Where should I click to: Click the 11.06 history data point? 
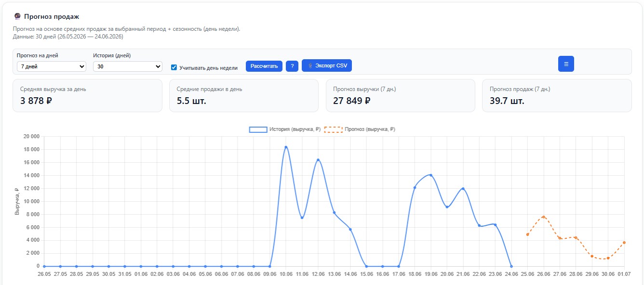click(x=302, y=218)
